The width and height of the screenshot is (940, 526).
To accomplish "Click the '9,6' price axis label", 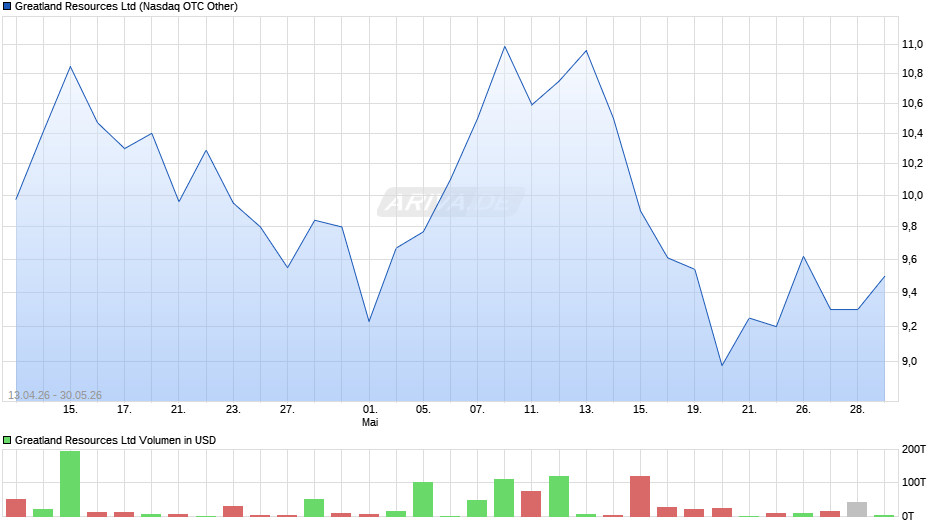I will [x=909, y=260].
